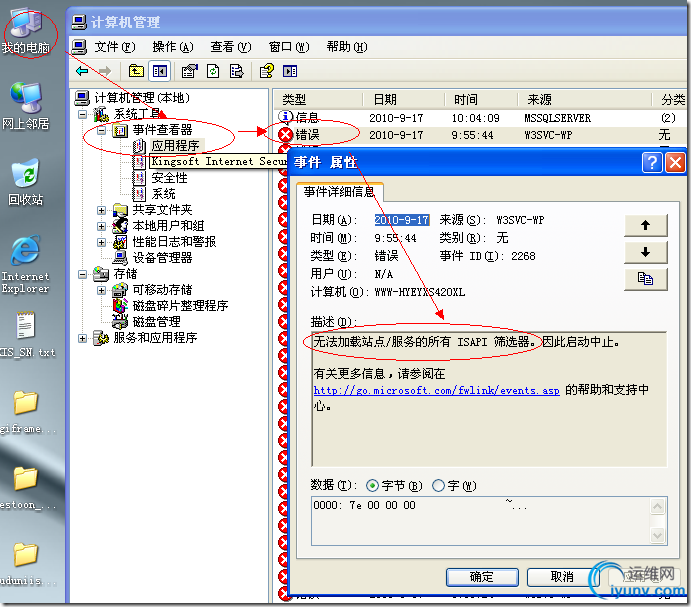Click the Refresh toolbar icon
691x607 pixels.
[213, 71]
